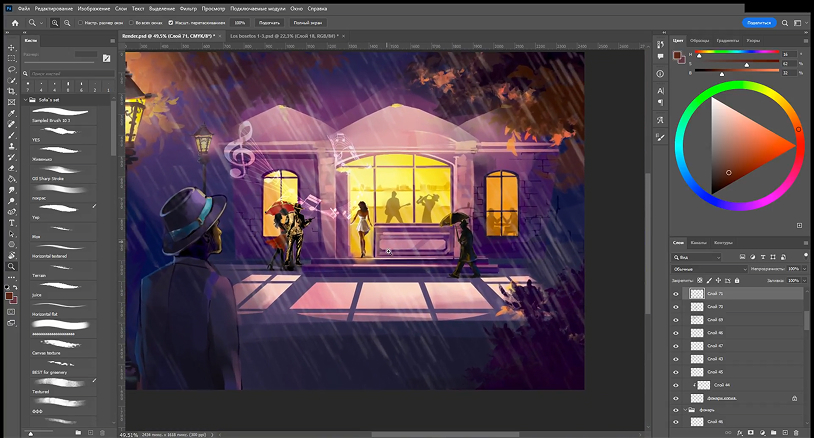Click the Полный экран button
This screenshot has height=438, width=814.
[x=308, y=21]
